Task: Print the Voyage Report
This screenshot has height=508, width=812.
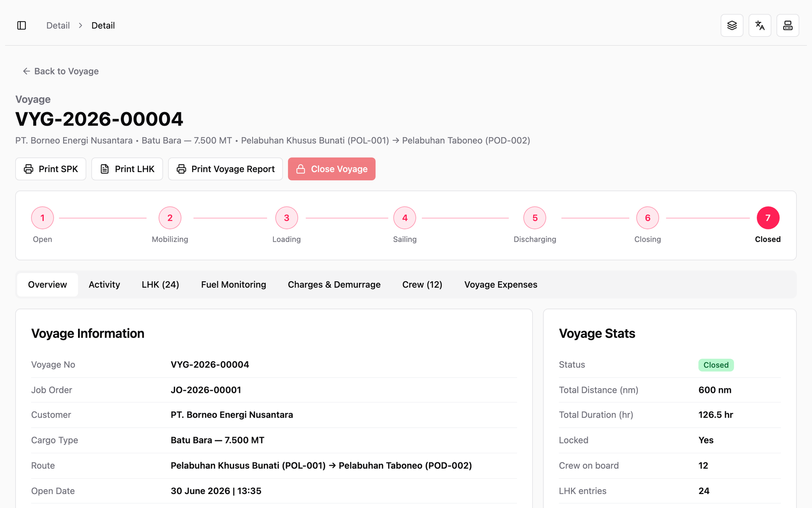Action: (x=226, y=169)
